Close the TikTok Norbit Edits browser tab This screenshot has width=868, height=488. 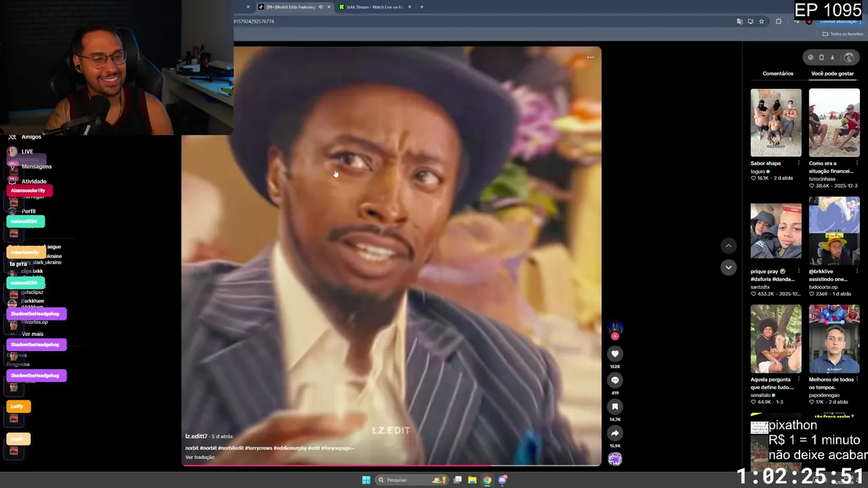[x=329, y=7]
